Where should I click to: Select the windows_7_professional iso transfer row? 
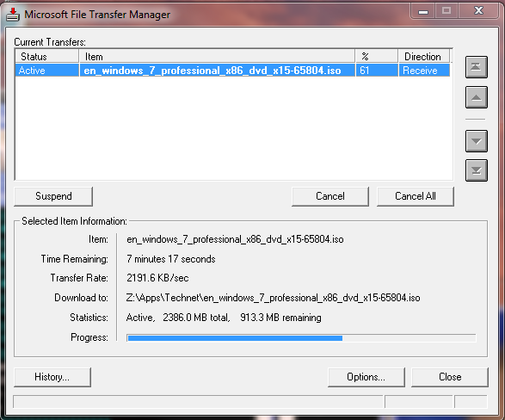(x=232, y=71)
